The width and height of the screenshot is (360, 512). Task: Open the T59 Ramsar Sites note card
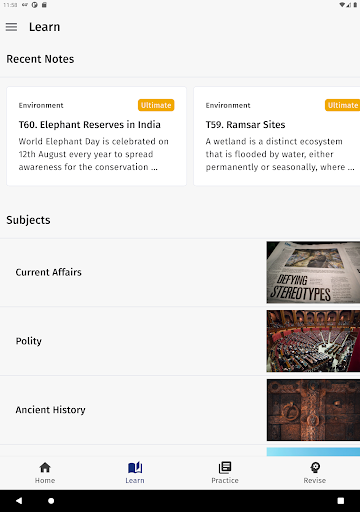(277, 136)
